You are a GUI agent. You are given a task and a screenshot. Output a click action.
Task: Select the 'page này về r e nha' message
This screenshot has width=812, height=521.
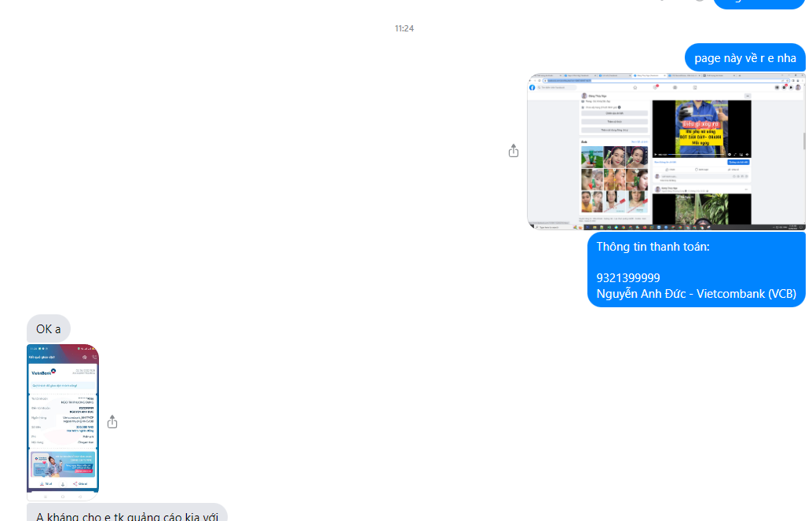click(744, 57)
